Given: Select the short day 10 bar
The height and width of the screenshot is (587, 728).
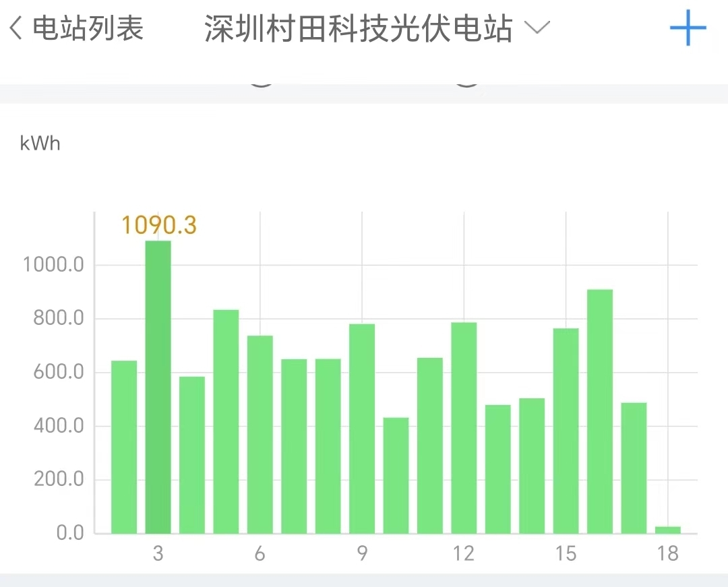Looking at the screenshot, I should pyautogui.click(x=396, y=475).
